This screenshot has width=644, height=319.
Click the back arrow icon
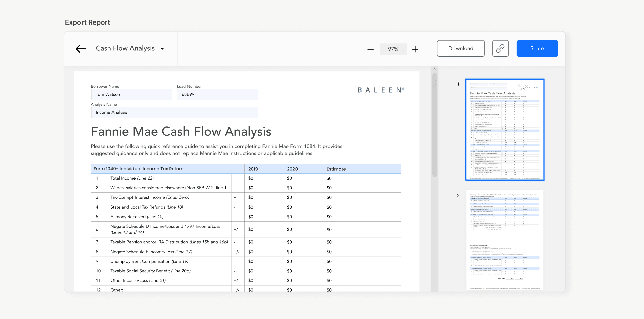tap(80, 49)
